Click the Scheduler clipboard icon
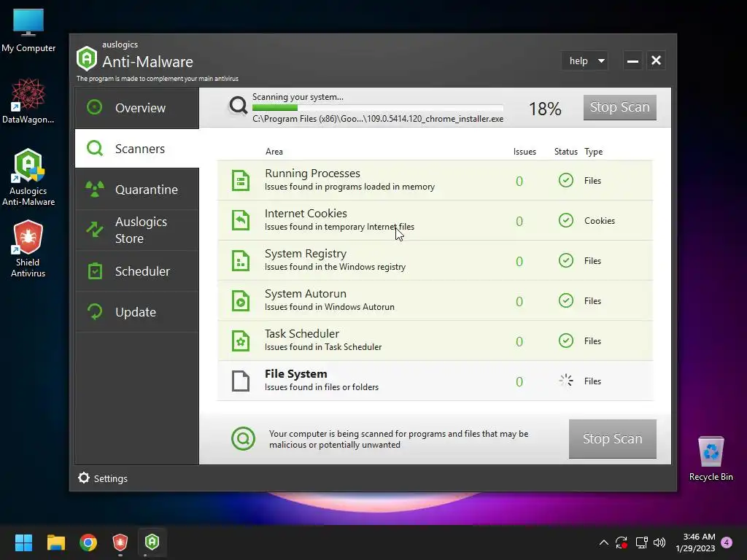The image size is (747, 560). (x=96, y=271)
